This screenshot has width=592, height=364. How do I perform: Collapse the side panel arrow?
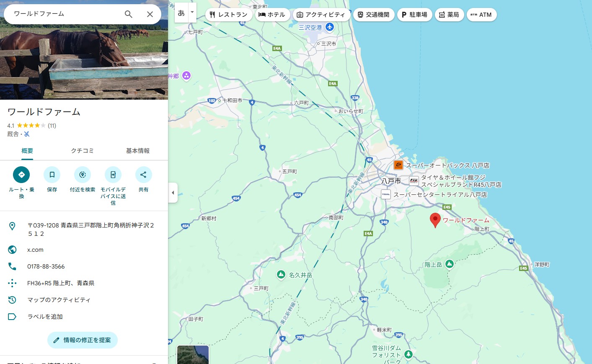(173, 193)
